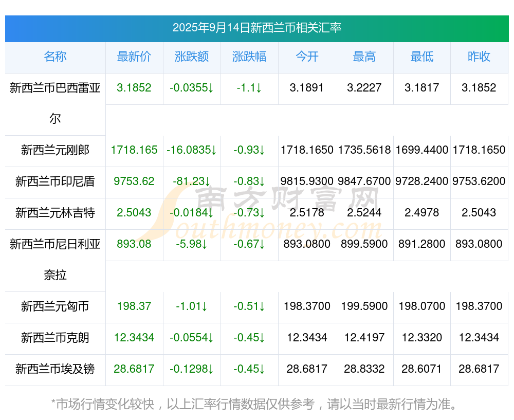
Task: Select the row name 新西兰币巴西雷亚尔
Action: [x=55, y=103]
